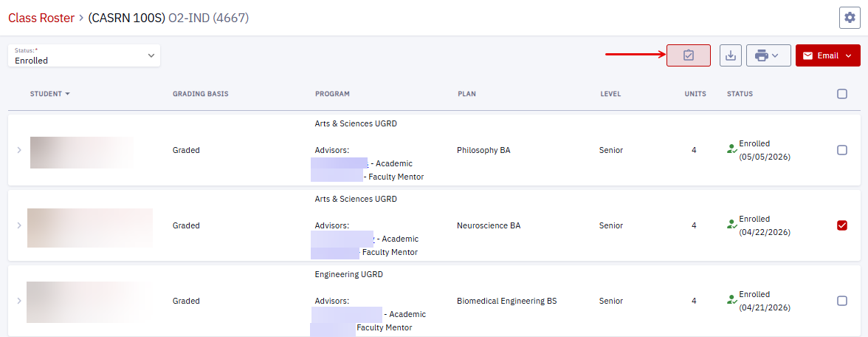
Task: Click the Engineering UGRD program text
Action: pyautogui.click(x=348, y=274)
